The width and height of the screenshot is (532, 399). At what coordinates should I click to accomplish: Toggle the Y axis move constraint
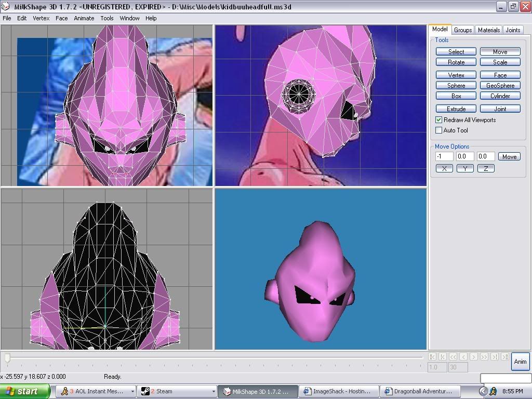(x=465, y=168)
